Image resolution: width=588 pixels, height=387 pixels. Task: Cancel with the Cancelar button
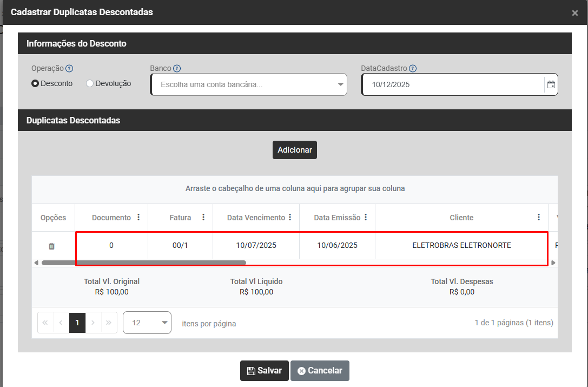coord(320,371)
